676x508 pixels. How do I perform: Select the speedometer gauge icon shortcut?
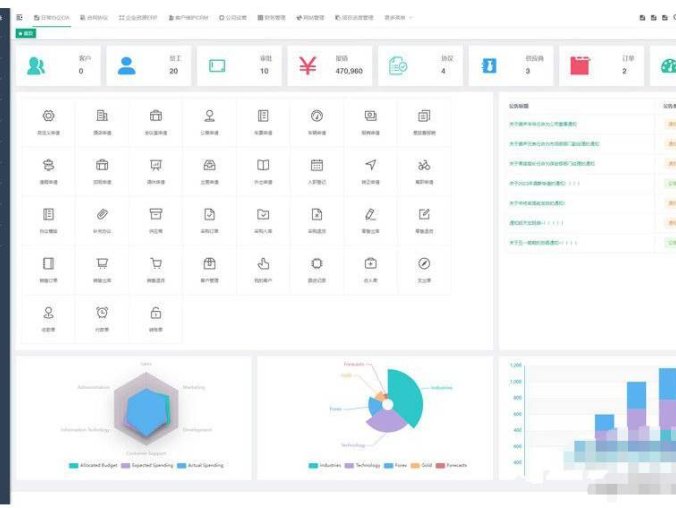pos(317,116)
